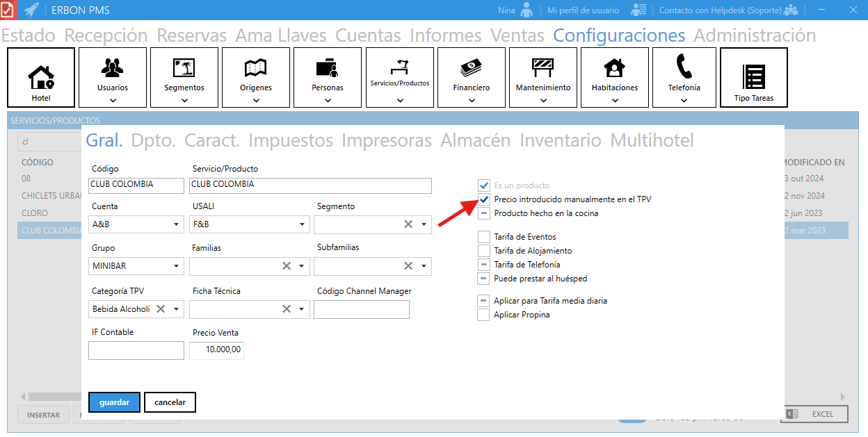
Task: Uncheck Precio introducido manualmente en el TPV
Action: (484, 199)
